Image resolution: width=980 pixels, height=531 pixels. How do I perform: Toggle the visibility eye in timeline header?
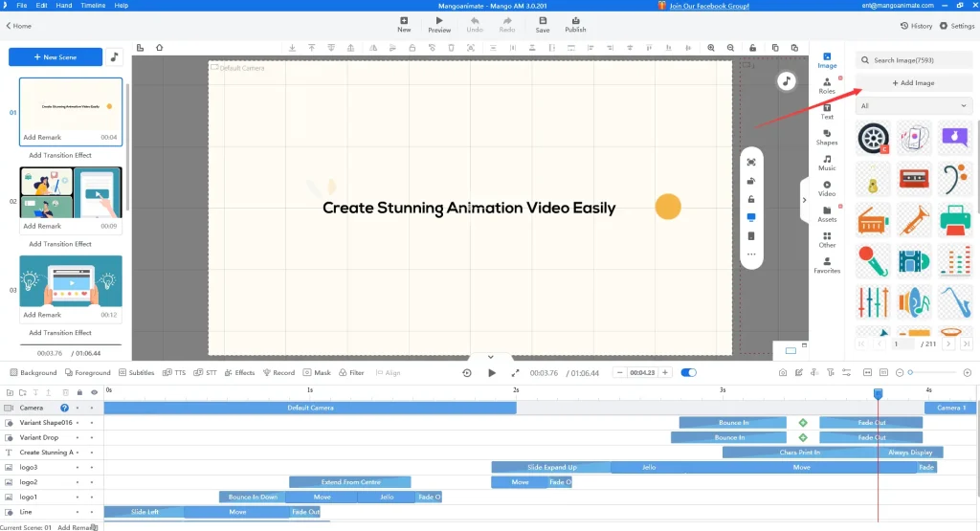point(94,392)
